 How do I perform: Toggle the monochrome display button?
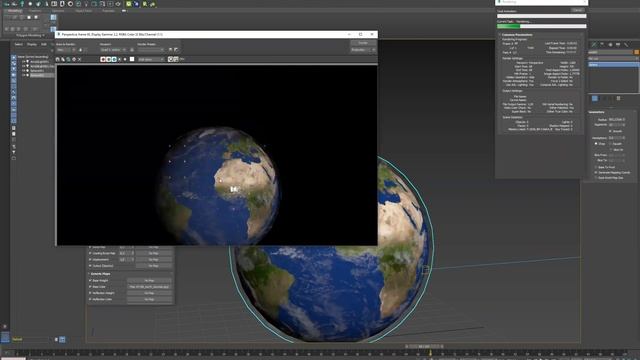(125, 59)
